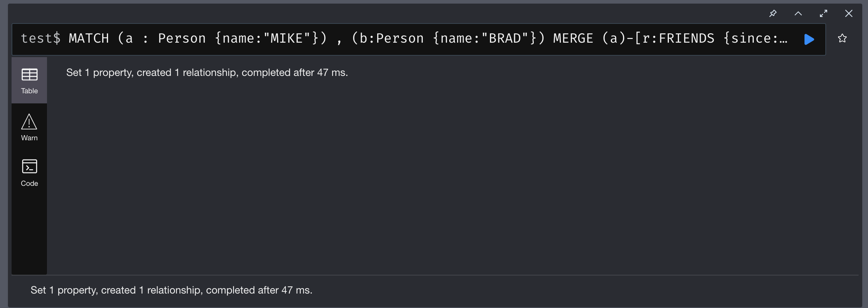Click the Table grid icon
Image resolution: width=868 pixels, height=308 pixels.
[29, 74]
